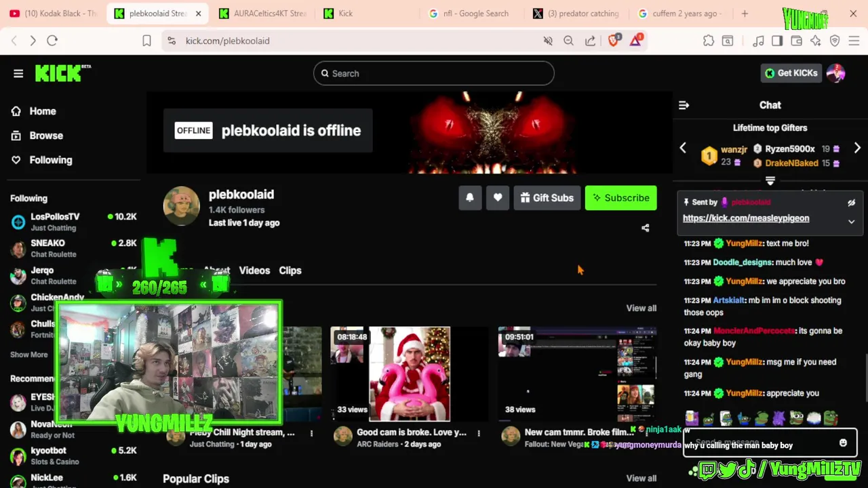This screenshot has width=868, height=488.
Task: Click the KICK logo
Action: click(x=62, y=73)
